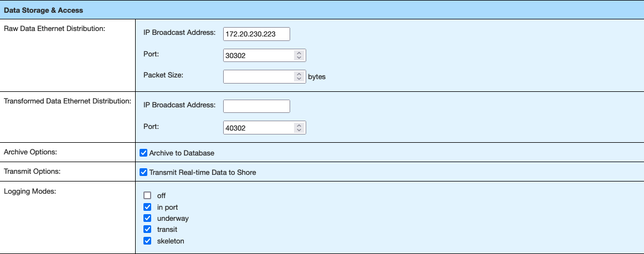644x254 pixels.
Task: Uncheck Archive to Database
Action: pyautogui.click(x=144, y=153)
